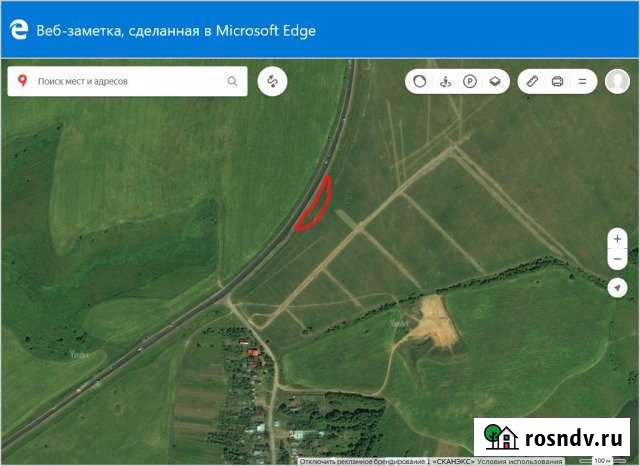Select the ruler measurement tool
Viewport: 640px width, 466px height.
[x=533, y=81]
